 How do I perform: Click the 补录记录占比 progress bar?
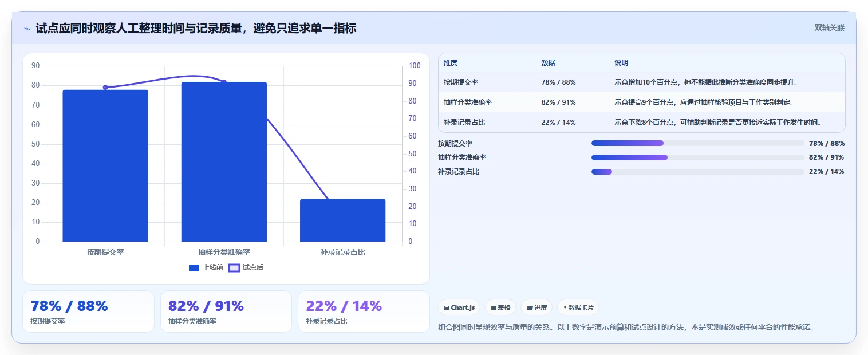pos(698,172)
